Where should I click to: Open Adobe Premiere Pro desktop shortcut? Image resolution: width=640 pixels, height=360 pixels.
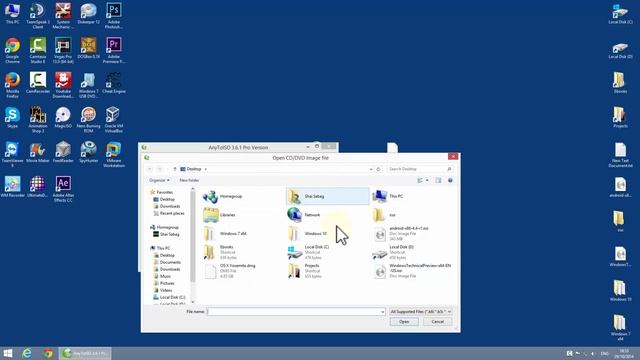[113, 50]
